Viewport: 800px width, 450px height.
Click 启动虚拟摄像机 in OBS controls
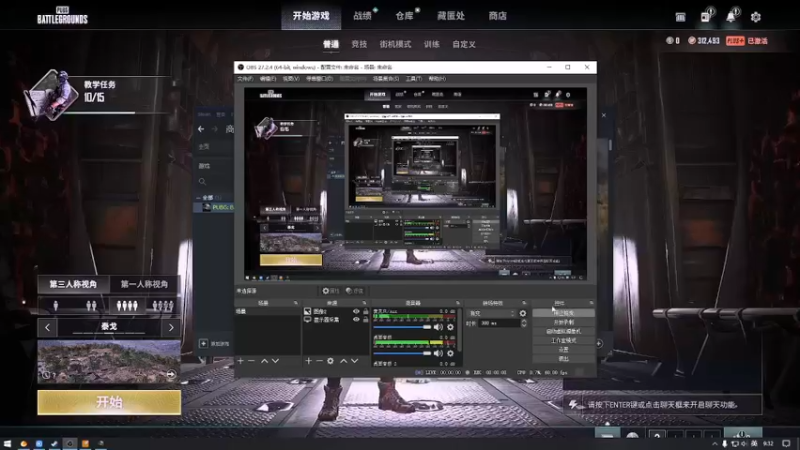563,331
